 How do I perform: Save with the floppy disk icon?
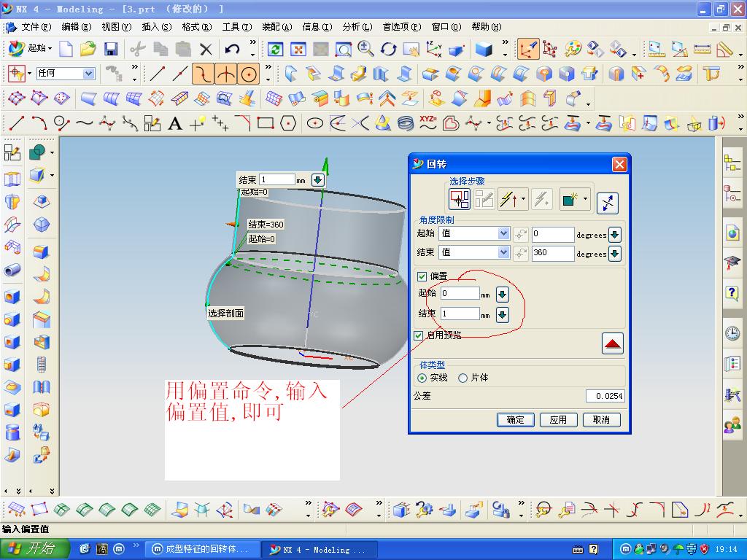111,49
